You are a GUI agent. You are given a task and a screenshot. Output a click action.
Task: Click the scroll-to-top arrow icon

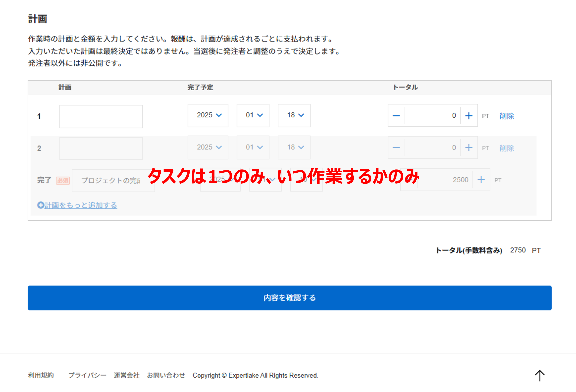[540, 375]
